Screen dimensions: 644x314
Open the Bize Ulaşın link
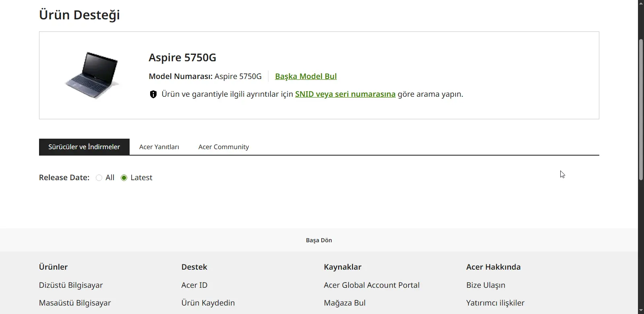click(486, 285)
